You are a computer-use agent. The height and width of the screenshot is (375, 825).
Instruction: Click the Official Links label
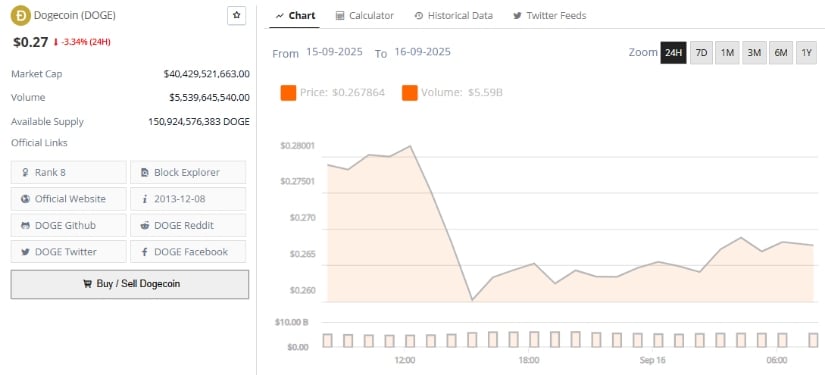39,143
